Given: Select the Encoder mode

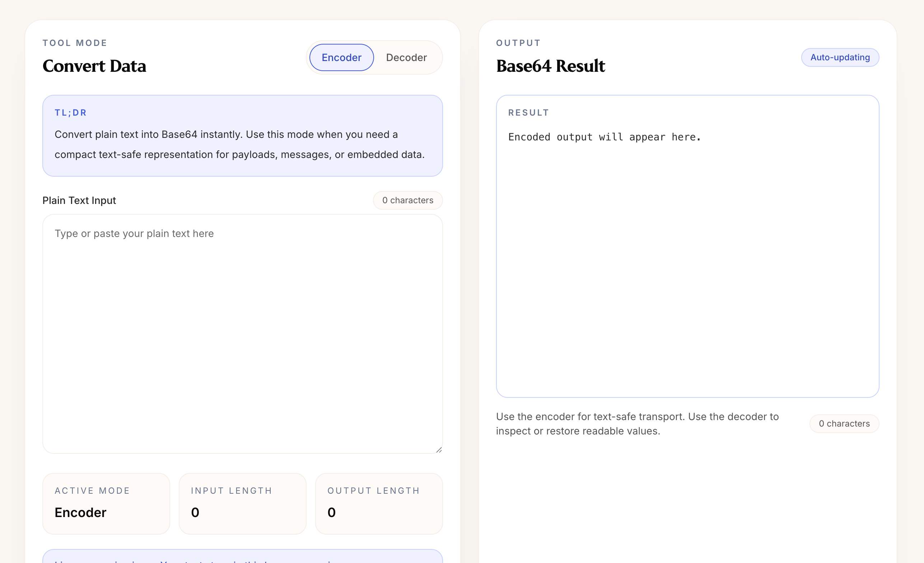Looking at the screenshot, I should (x=341, y=57).
